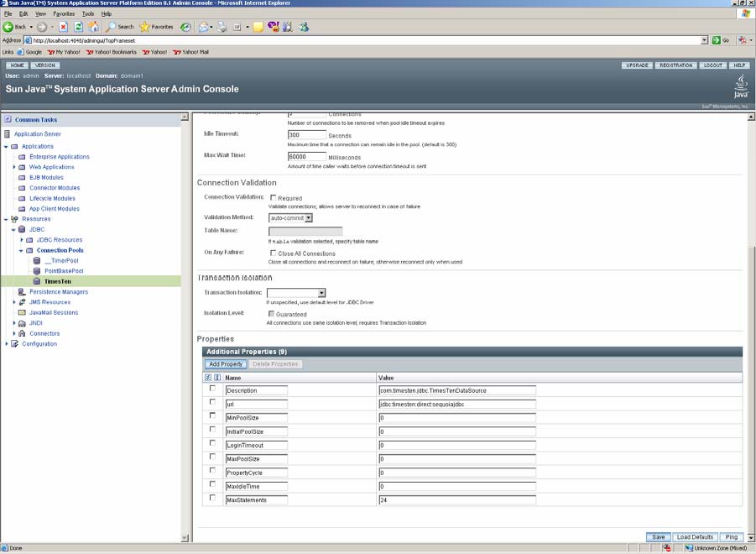Viewport: 756px width, 554px height.
Task: Click the Print icon in toolbar
Action: click(x=222, y=27)
